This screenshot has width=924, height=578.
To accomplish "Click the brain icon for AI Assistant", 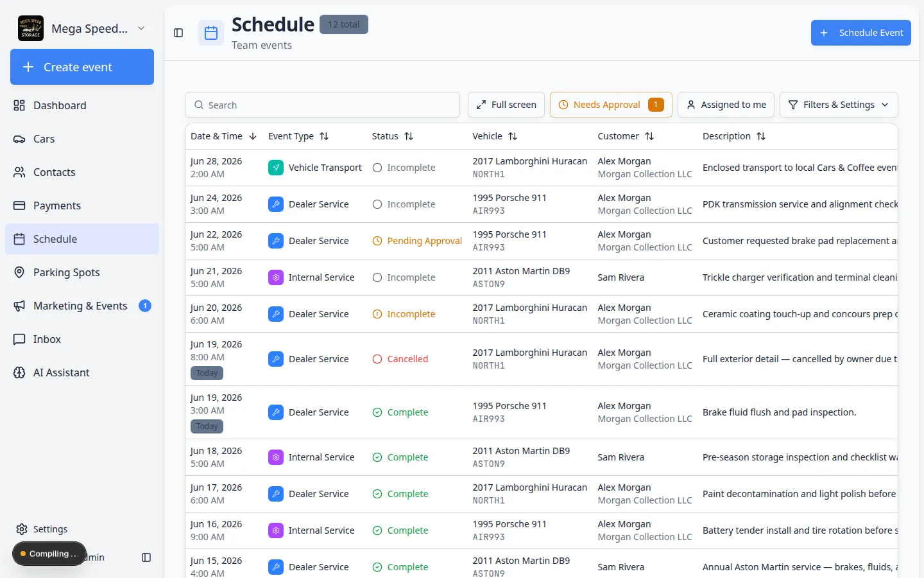I will (19, 372).
